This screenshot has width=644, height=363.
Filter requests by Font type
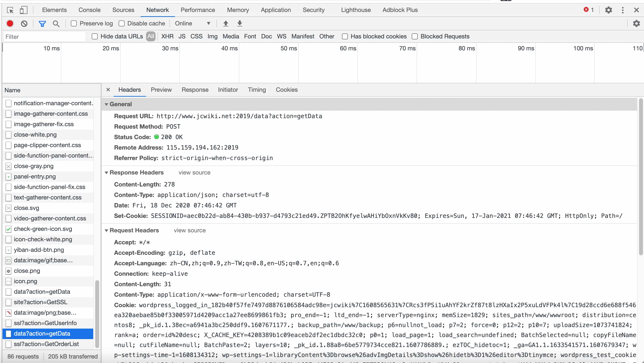point(250,37)
